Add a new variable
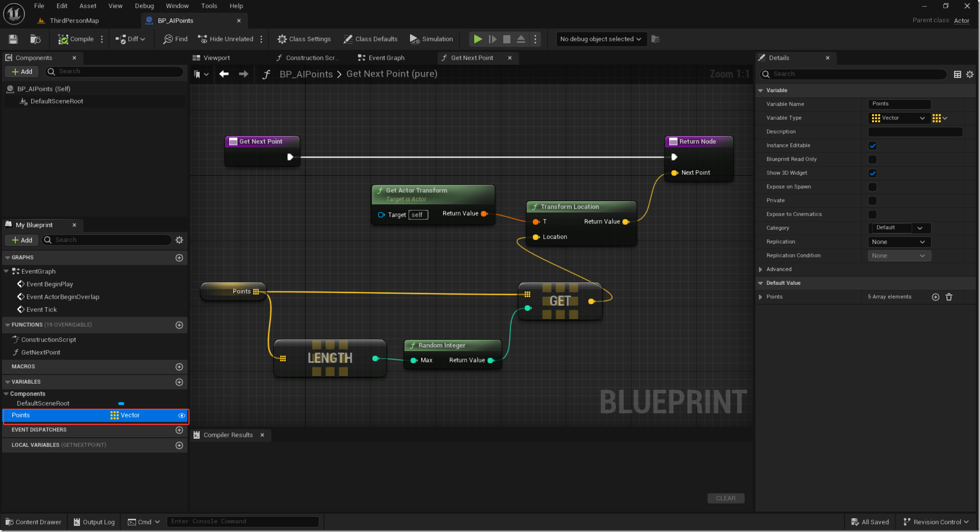The height and width of the screenshot is (532, 980). point(179,382)
